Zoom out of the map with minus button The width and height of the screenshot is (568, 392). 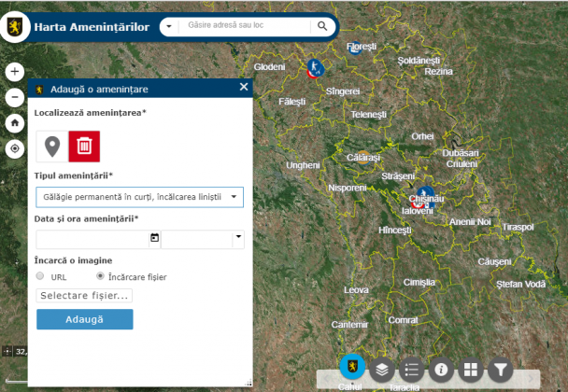coord(15,97)
